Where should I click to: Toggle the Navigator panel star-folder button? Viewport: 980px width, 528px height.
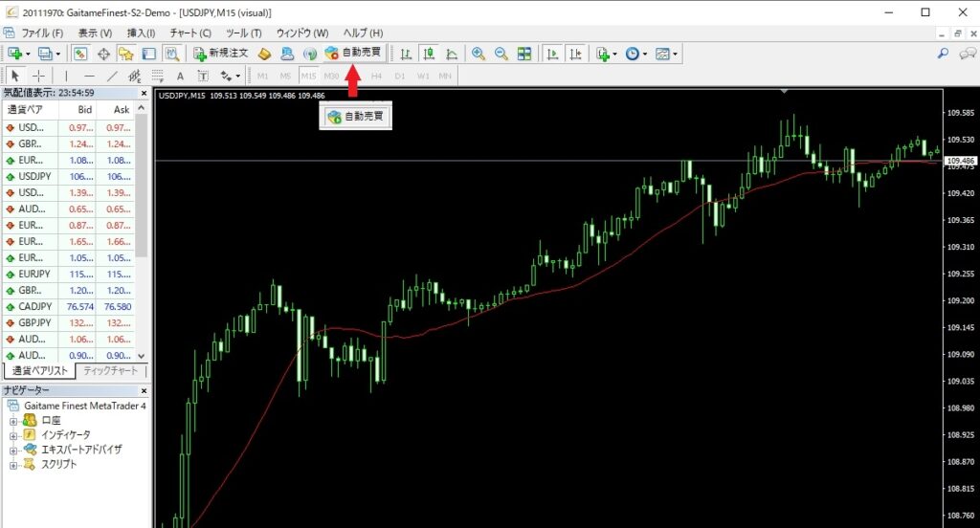coord(126,55)
